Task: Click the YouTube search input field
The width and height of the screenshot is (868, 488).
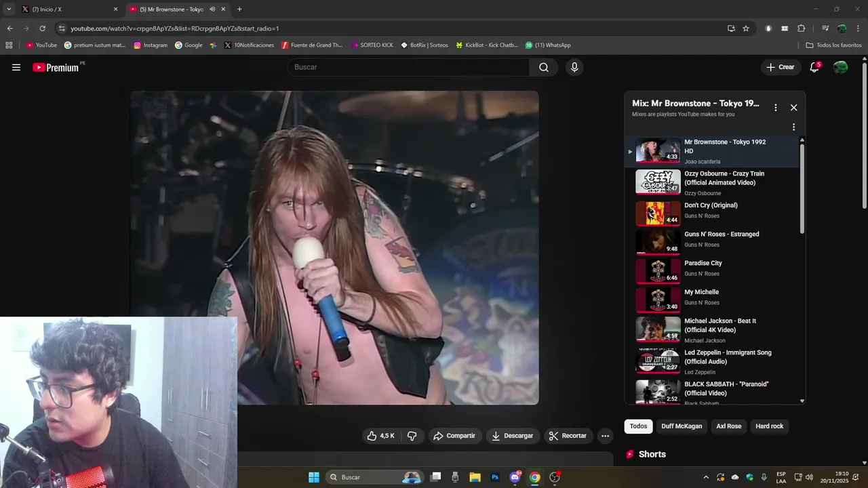Action: (408, 67)
